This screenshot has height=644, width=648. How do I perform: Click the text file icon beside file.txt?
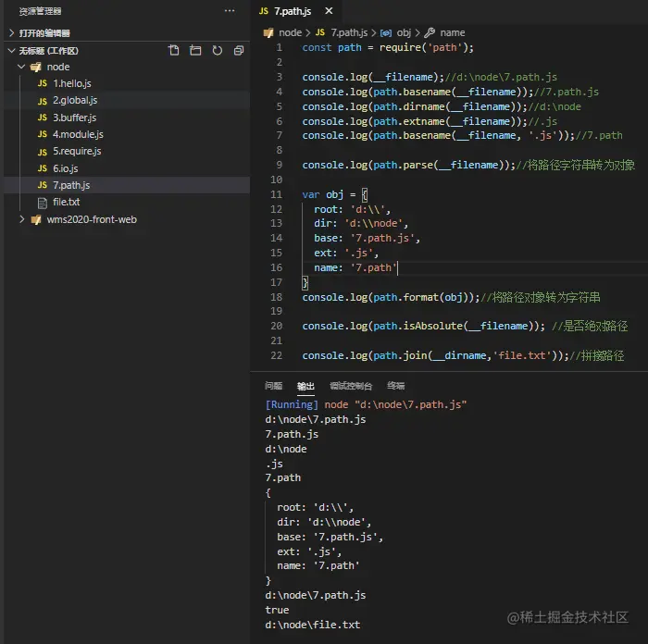point(43,203)
